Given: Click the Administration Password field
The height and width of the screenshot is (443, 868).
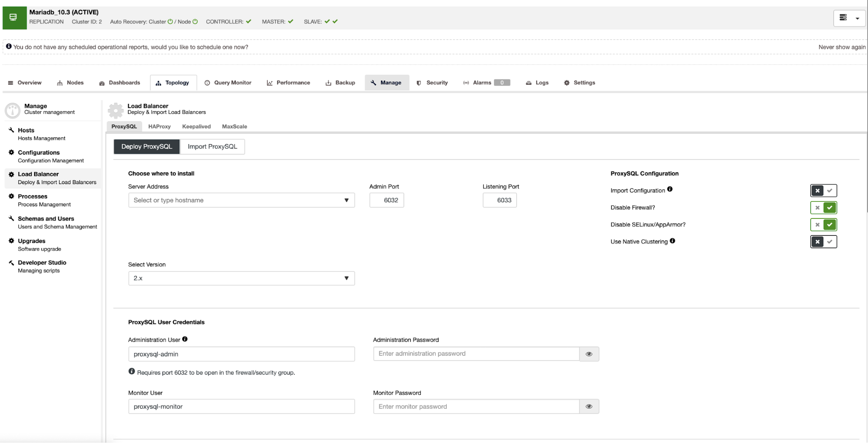Looking at the screenshot, I should coord(476,354).
